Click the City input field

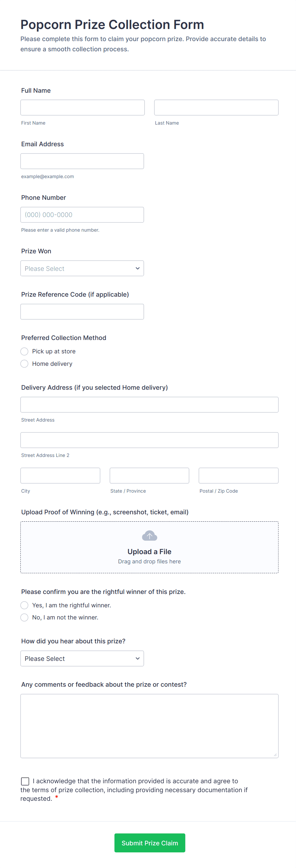click(x=60, y=475)
